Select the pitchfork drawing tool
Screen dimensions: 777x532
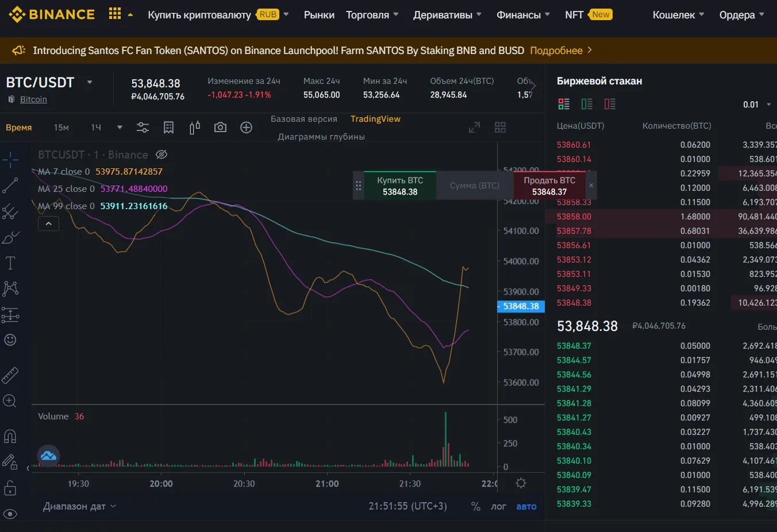(10, 211)
